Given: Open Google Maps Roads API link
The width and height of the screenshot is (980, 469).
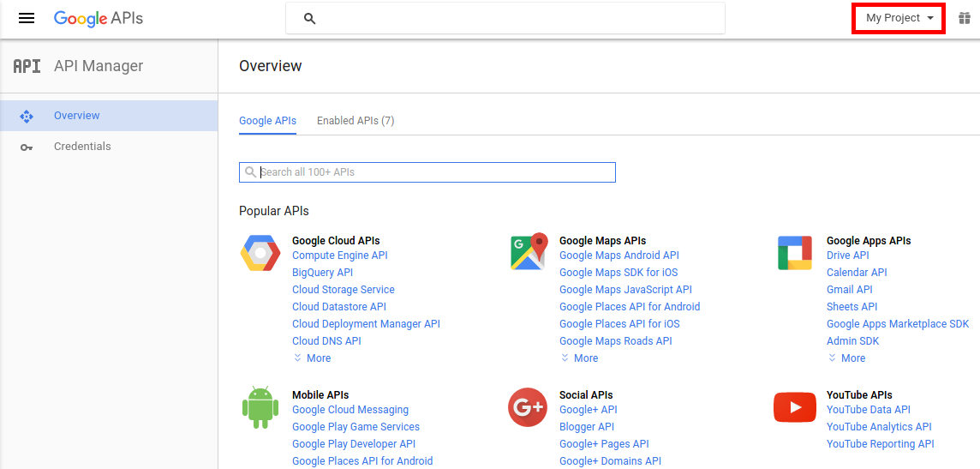Looking at the screenshot, I should tap(616, 340).
